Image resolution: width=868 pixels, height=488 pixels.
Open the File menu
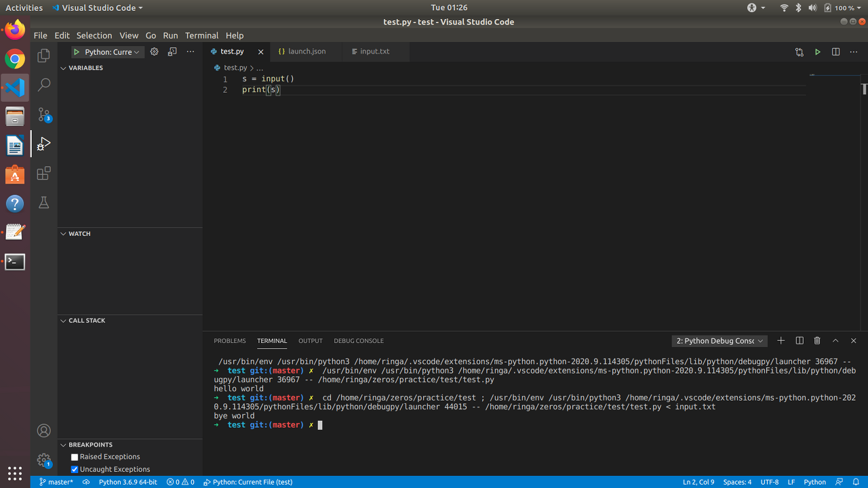[41, 35]
